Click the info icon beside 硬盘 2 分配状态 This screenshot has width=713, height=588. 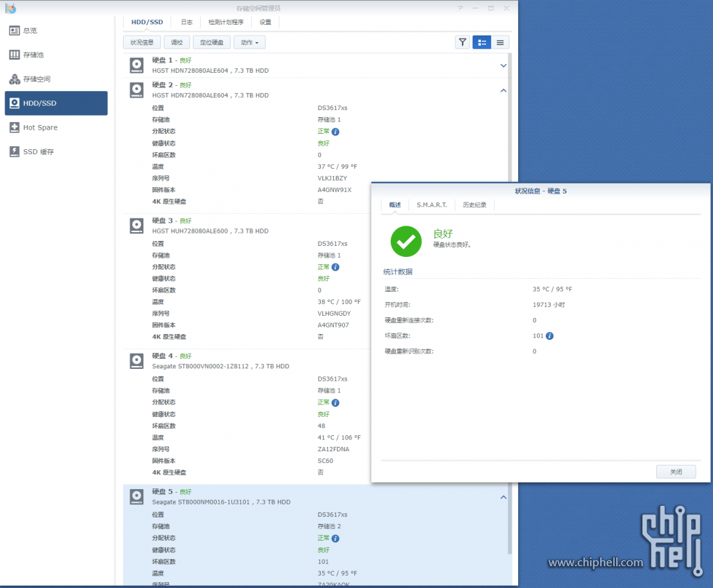335,132
